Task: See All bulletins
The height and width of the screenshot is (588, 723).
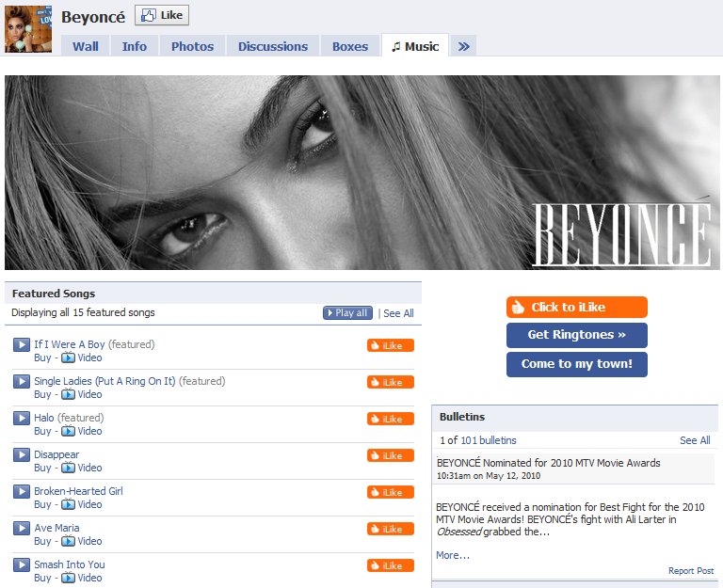Action: click(695, 440)
